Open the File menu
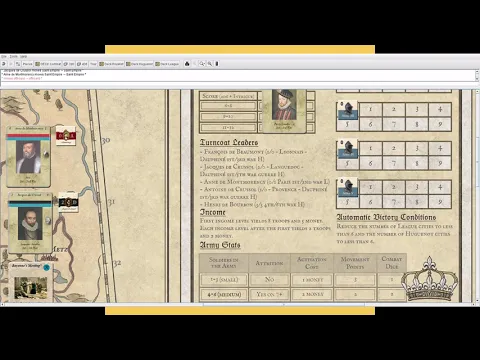The image size is (480, 360). point(4,57)
